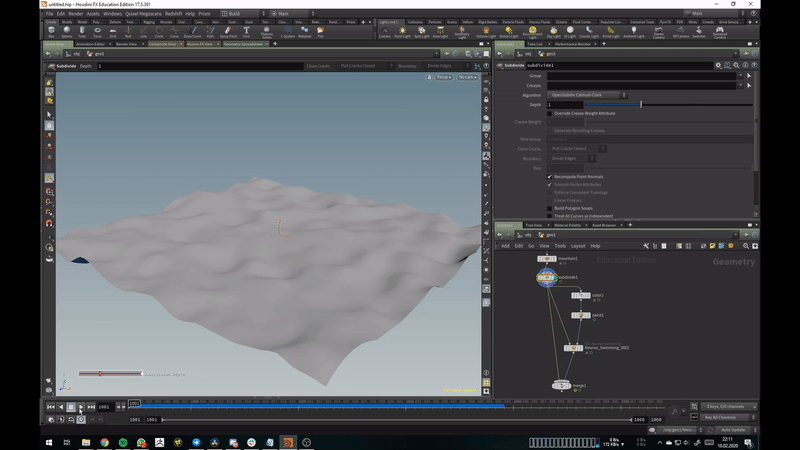Uncheck Recompute Point Normals
This screenshot has width=800, height=450.
click(x=550, y=176)
